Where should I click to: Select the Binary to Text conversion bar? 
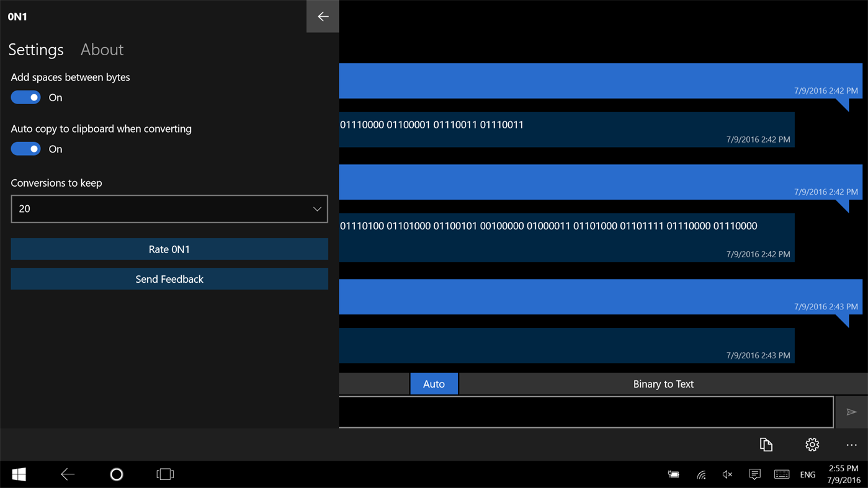(663, 383)
